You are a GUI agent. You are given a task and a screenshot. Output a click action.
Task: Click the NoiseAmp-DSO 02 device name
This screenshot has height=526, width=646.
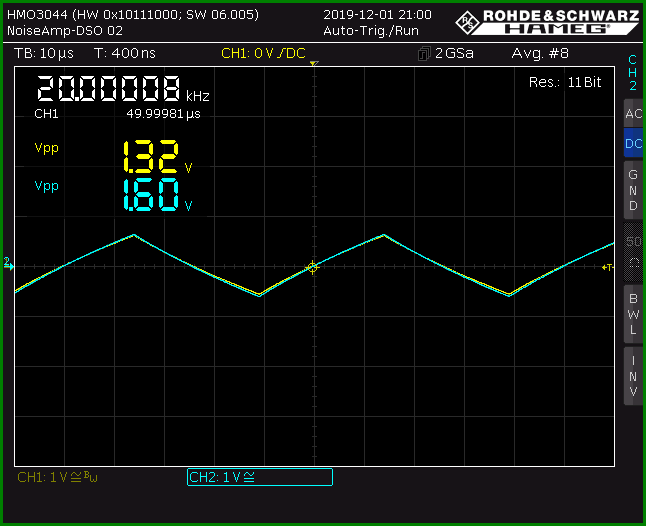click(65, 31)
